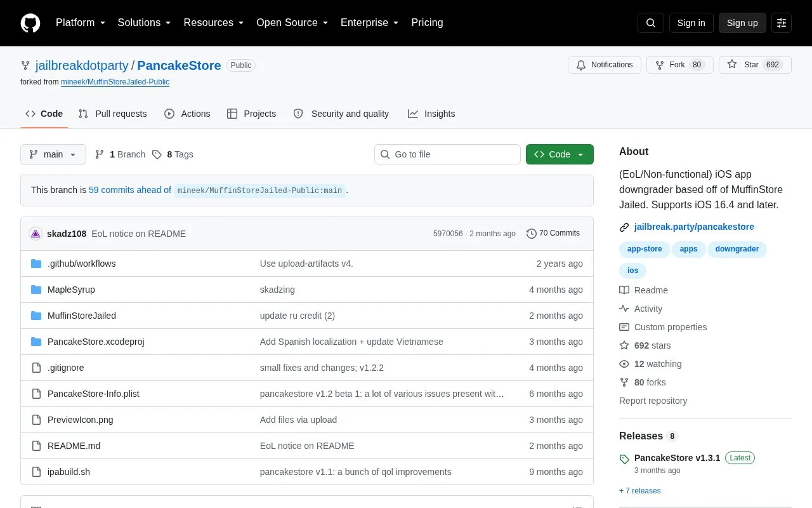Open the Security and quality tab
Screen dimensions: 812x508
(x=341, y=114)
